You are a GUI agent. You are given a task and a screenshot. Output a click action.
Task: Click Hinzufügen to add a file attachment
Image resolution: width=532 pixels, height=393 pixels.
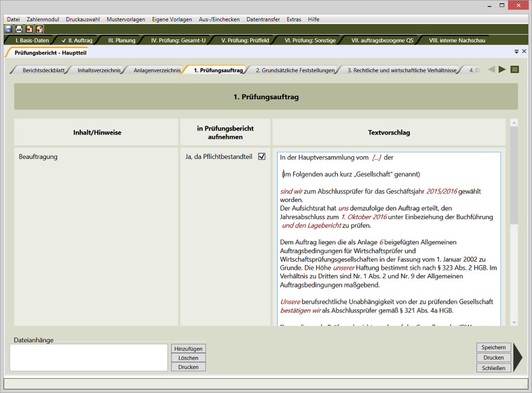click(188, 349)
